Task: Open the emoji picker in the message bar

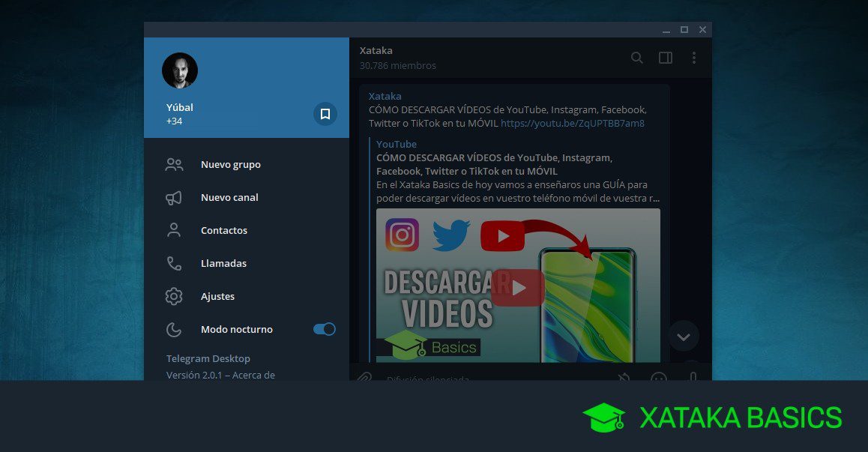Action: 658,379
